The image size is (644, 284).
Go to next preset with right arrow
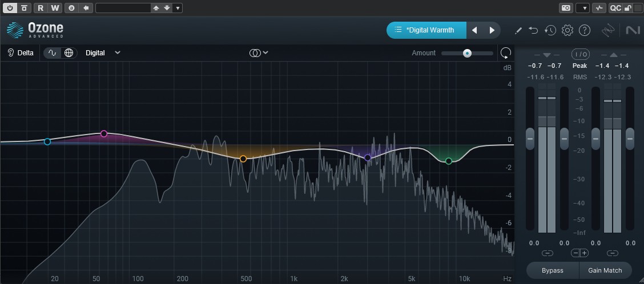pyautogui.click(x=492, y=30)
